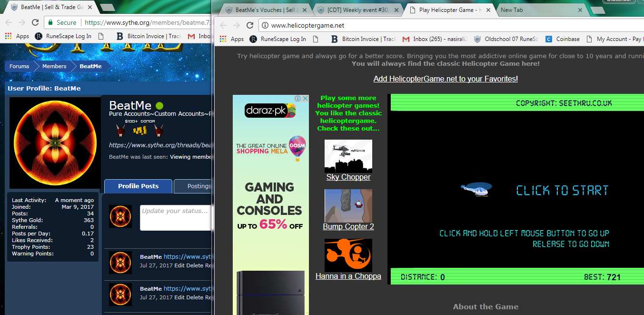The image size is (644, 315).
Task: Open Oldschool 07 RuneScape bookmark
Action: (506, 39)
